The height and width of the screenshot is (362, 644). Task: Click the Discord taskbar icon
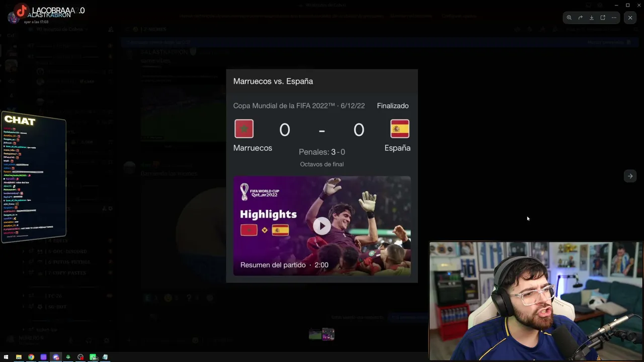56,357
